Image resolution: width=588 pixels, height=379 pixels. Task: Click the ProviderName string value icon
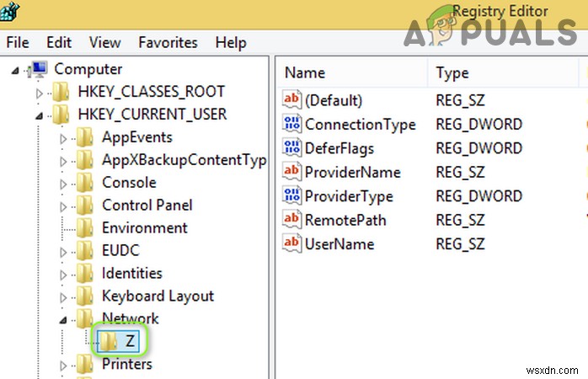(291, 172)
